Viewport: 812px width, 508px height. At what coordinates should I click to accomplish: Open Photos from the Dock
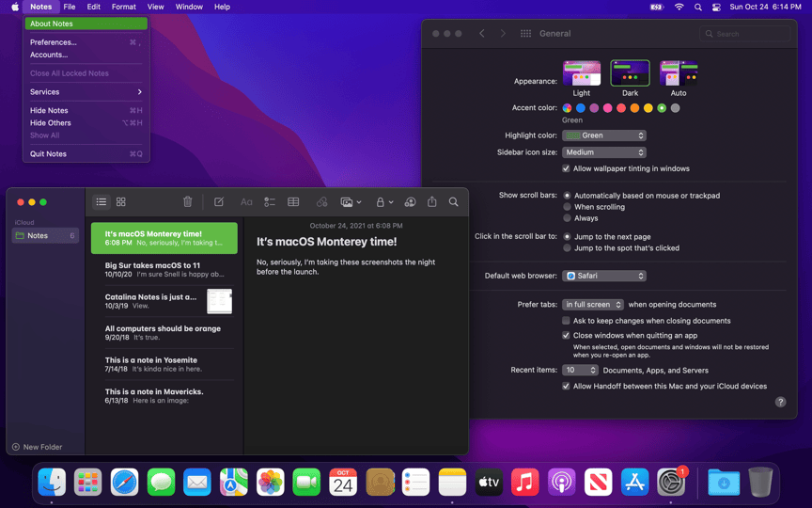(270, 482)
